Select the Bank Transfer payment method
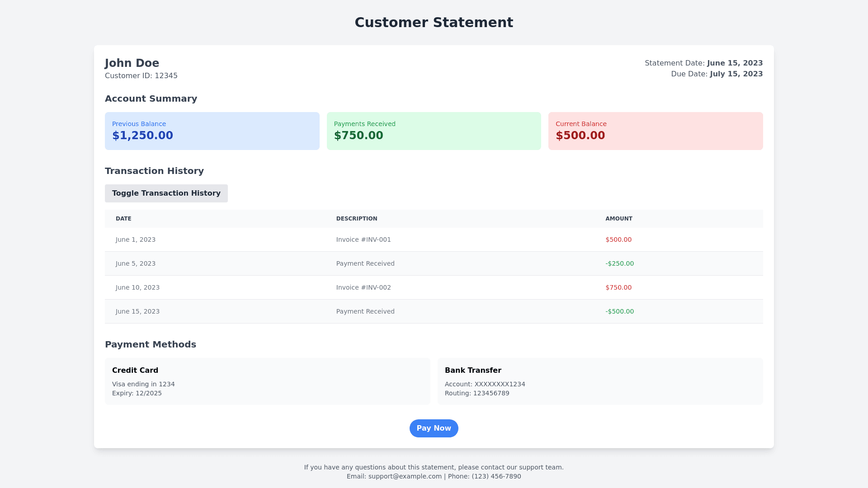Screen dimensions: 868x488 point(600,381)
